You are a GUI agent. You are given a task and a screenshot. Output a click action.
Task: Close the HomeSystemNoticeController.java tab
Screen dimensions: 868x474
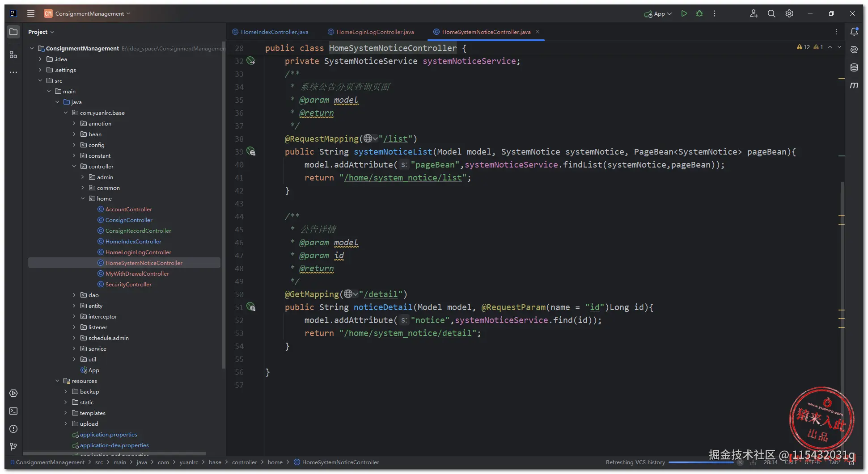click(538, 32)
